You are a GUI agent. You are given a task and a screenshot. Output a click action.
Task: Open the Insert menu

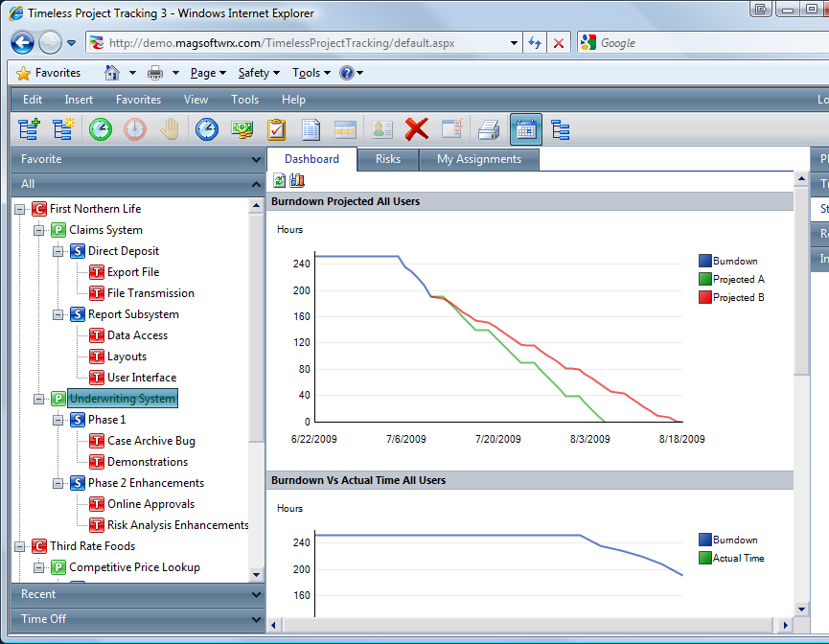pyautogui.click(x=79, y=100)
